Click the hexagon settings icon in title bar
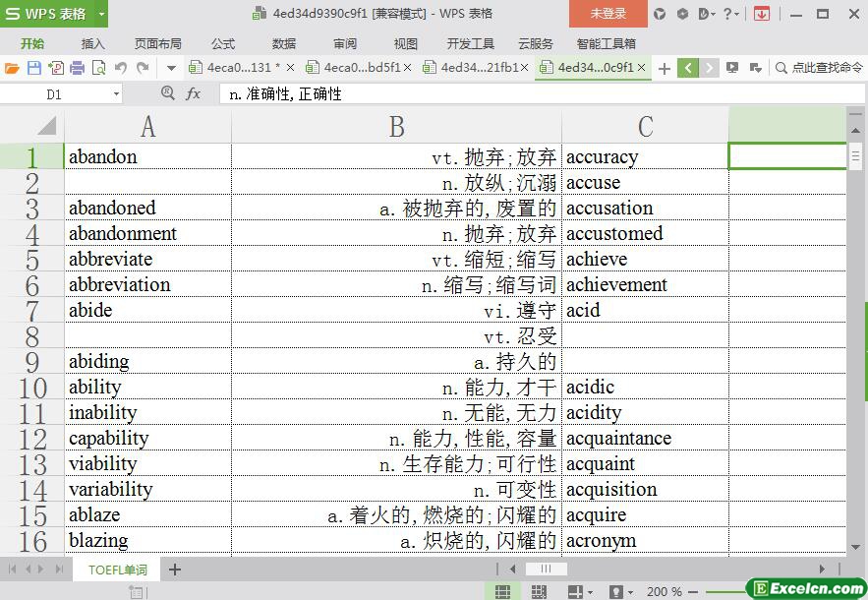 click(682, 14)
